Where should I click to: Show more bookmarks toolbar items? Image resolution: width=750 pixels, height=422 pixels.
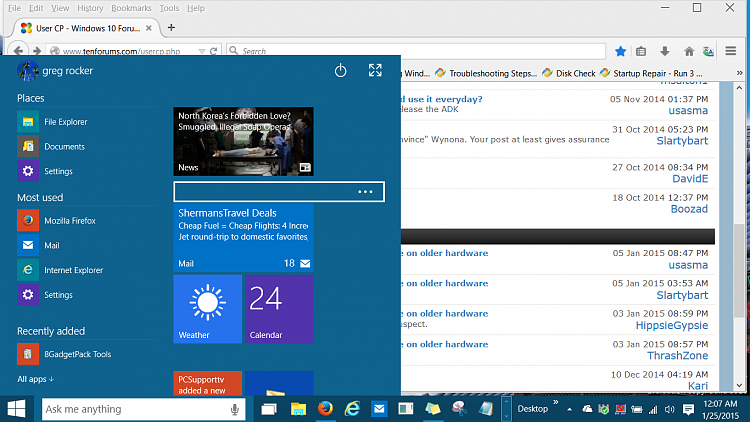pos(739,73)
